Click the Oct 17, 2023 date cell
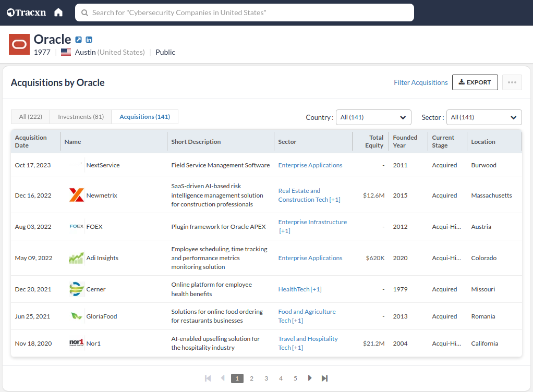Viewport: 533px width, 392px height. click(x=33, y=165)
